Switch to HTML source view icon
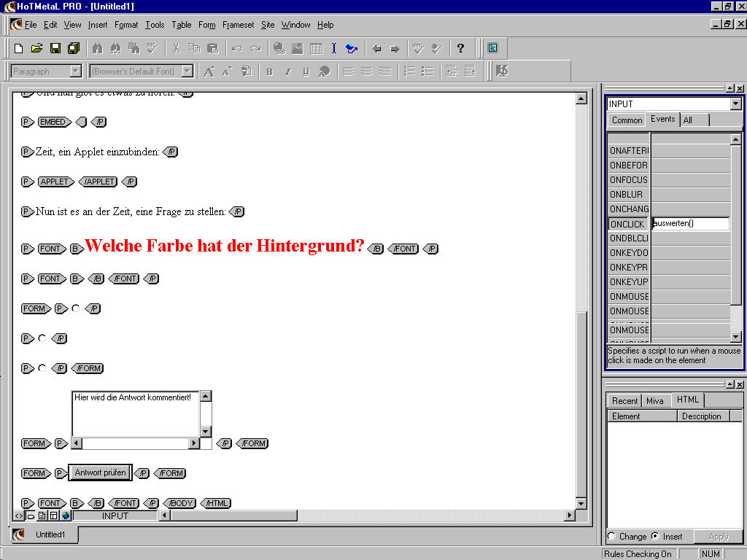The width and height of the screenshot is (747, 560). pyautogui.click(x=19, y=516)
